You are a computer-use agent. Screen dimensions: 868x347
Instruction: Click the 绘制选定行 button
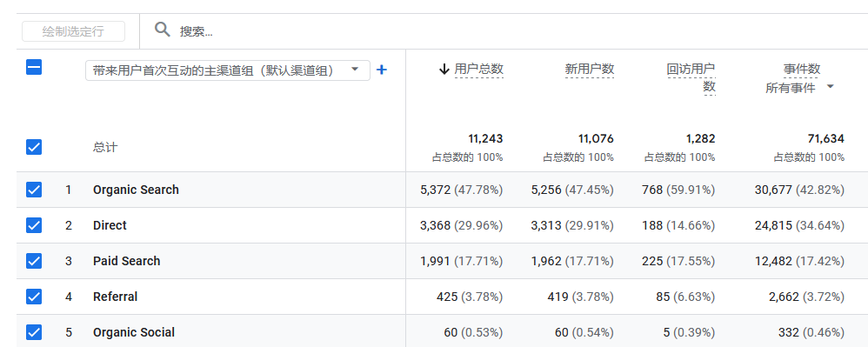tap(73, 31)
